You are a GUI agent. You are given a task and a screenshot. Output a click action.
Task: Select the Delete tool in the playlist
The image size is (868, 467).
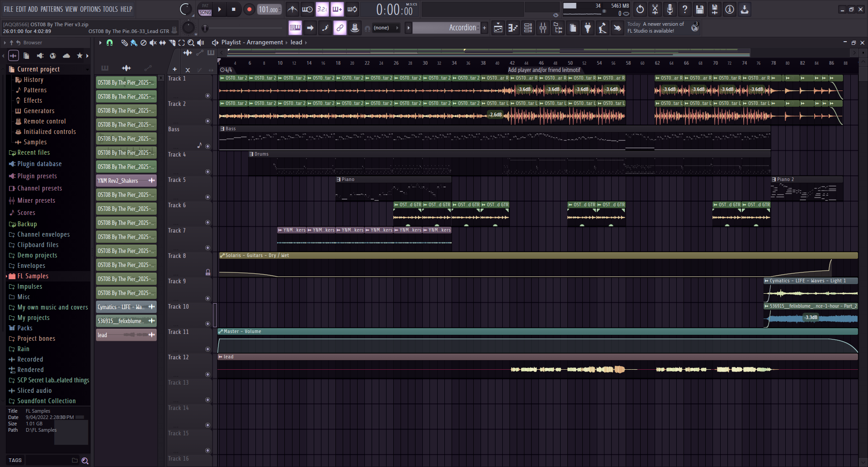pyautogui.click(x=143, y=43)
